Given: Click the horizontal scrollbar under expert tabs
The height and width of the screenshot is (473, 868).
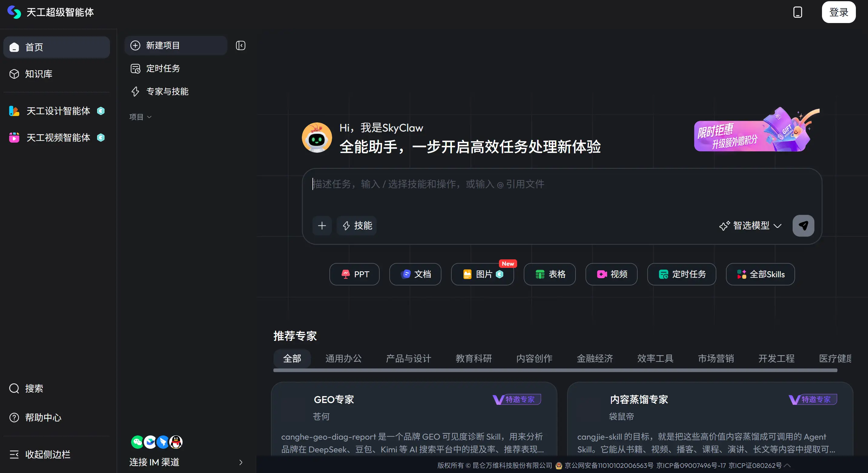Looking at the screenshot, I should tap(555, 370).
